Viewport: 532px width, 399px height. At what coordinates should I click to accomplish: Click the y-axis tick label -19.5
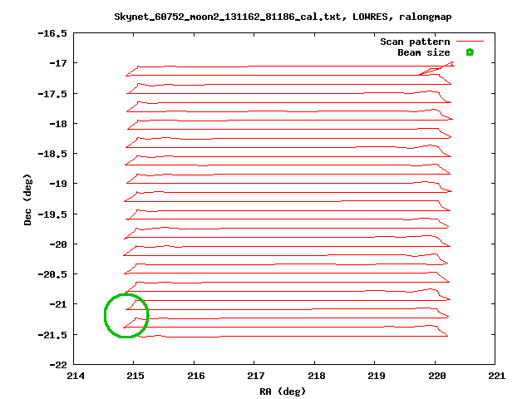point(52,214)
